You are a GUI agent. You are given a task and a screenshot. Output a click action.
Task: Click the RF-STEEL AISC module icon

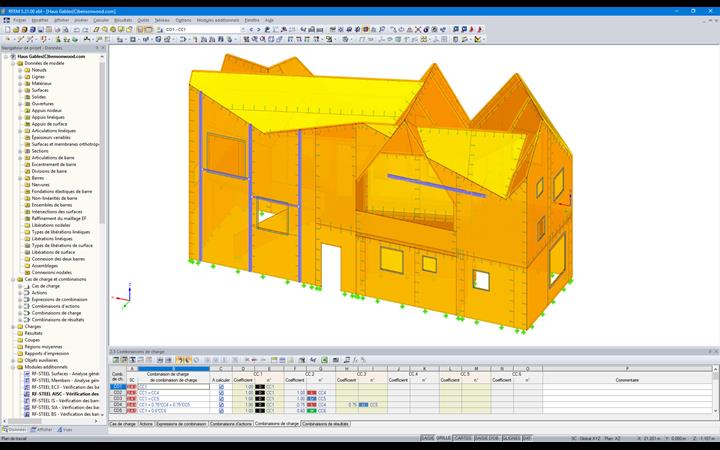coord(27,394)
